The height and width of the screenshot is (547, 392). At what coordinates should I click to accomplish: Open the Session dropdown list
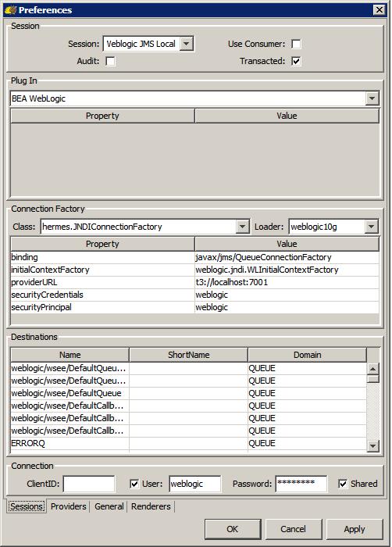click(x=187, y=44)
